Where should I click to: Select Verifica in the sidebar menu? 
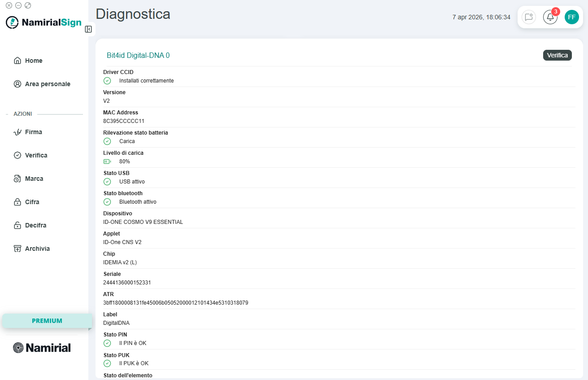point(36,155)
